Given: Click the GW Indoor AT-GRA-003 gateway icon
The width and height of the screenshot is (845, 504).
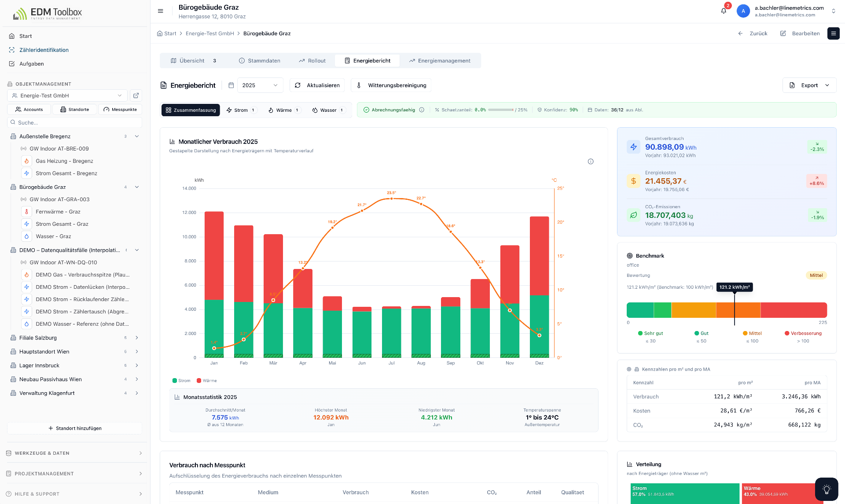Looking at the screenshot, I should (x=24, y=199).
